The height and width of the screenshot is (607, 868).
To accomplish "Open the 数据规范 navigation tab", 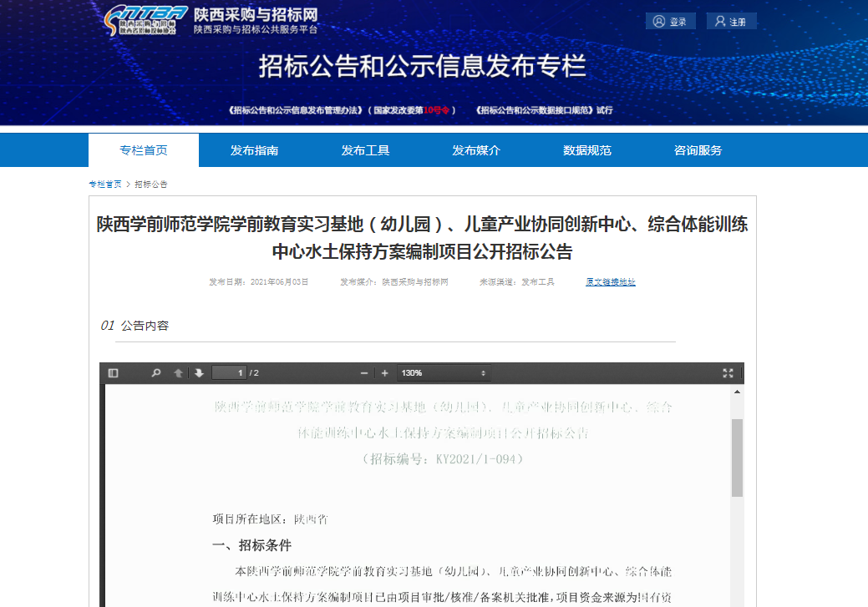I will [x=587, y=150].
